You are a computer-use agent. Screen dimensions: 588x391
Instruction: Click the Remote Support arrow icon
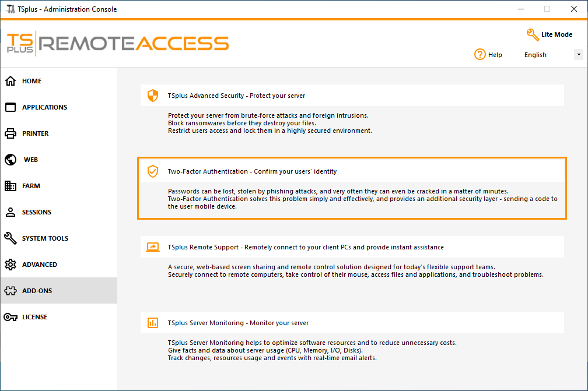pos(152,246)
